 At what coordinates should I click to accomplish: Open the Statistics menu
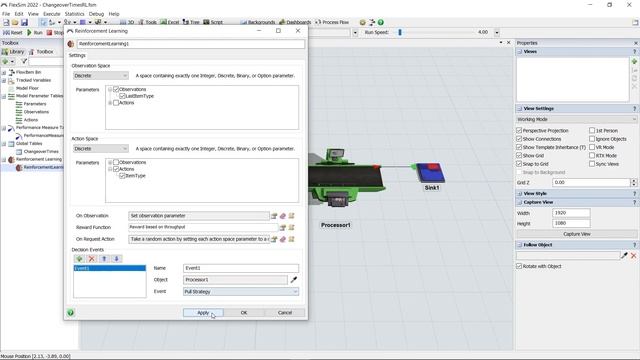(x=74, y=14)
